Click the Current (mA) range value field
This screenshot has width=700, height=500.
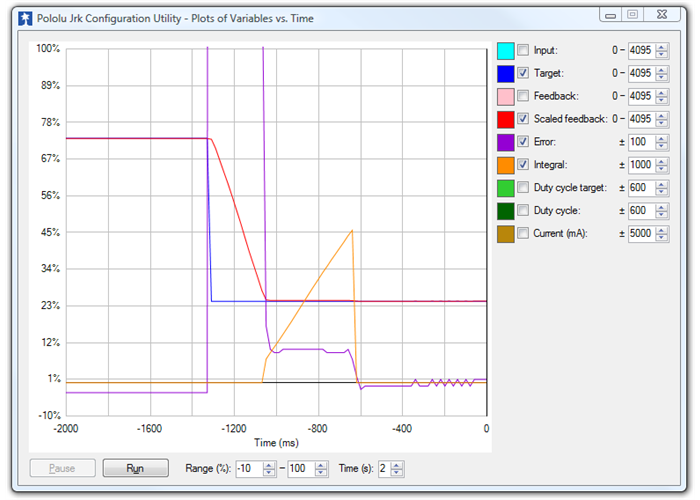[x=640, y=234]
